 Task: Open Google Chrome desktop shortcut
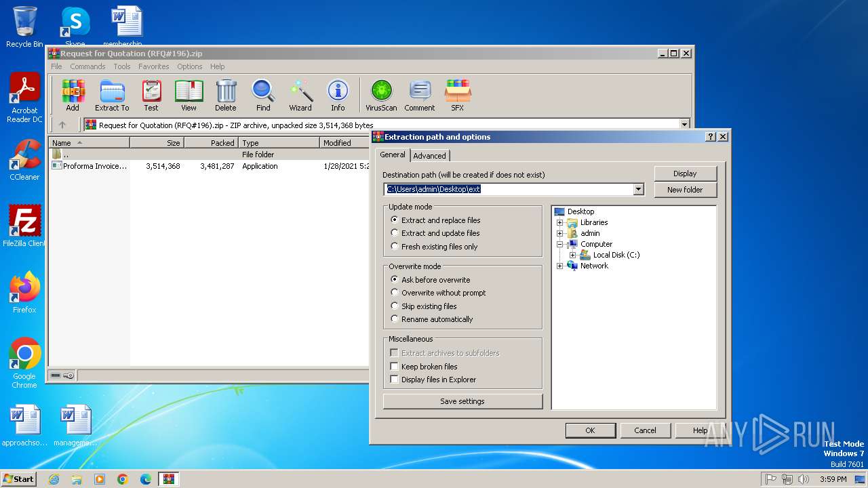click(24, 363)
